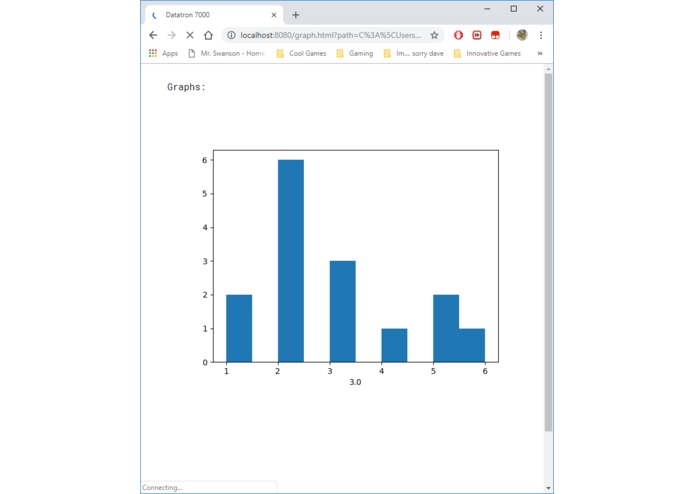Go back using the browser back arrow
The height and width of the screenshot is (494, 695).
point(153,35)
